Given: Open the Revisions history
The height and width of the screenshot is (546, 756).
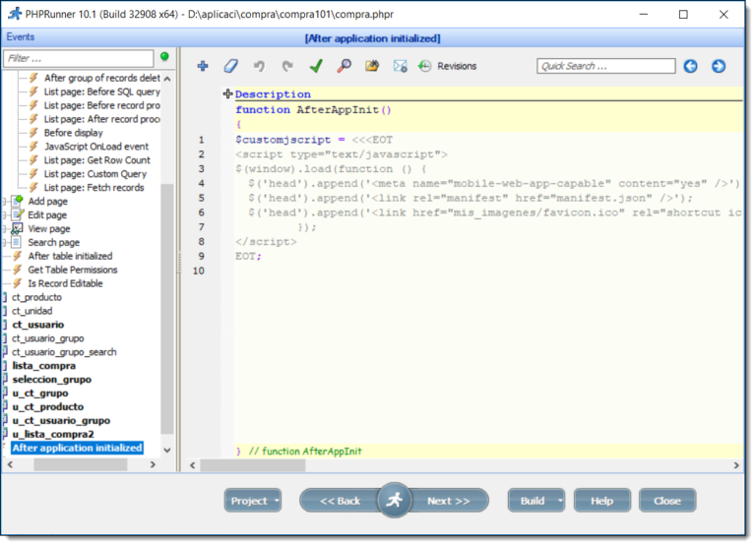Looking at the screenshot, I should coord(448,66).
